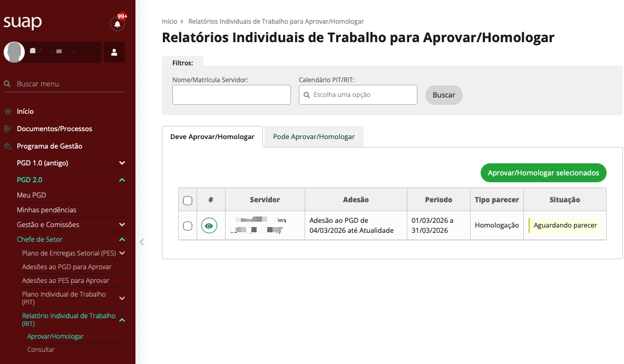Open Consultar under Relatório Individual de Trabalho
624x364 pixels.
pyautogui.click(x=41, y=349)
